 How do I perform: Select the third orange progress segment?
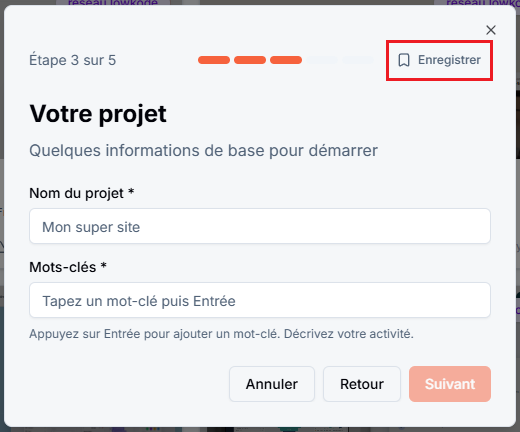point(286,60)
